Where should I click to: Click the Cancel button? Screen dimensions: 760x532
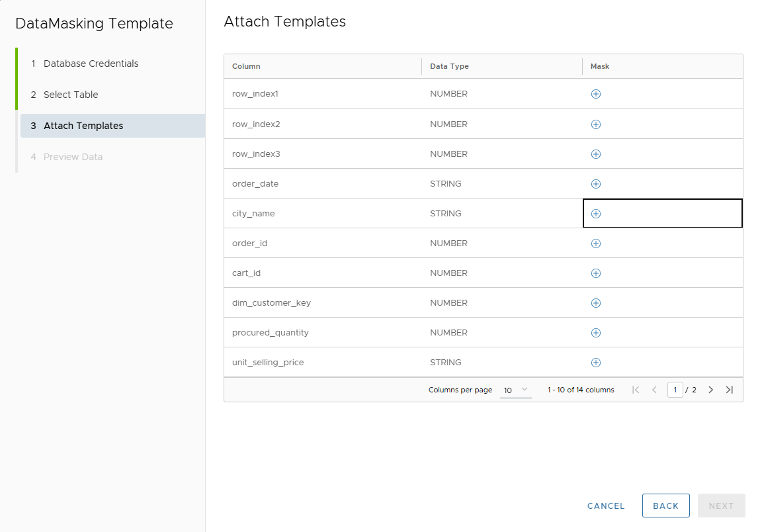[x=606, y=506]
